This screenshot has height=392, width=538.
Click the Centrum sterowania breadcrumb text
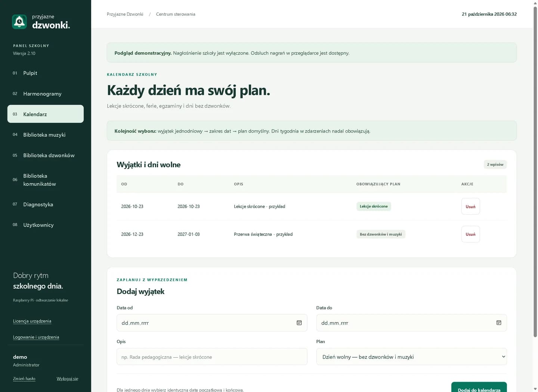point(176,14)
